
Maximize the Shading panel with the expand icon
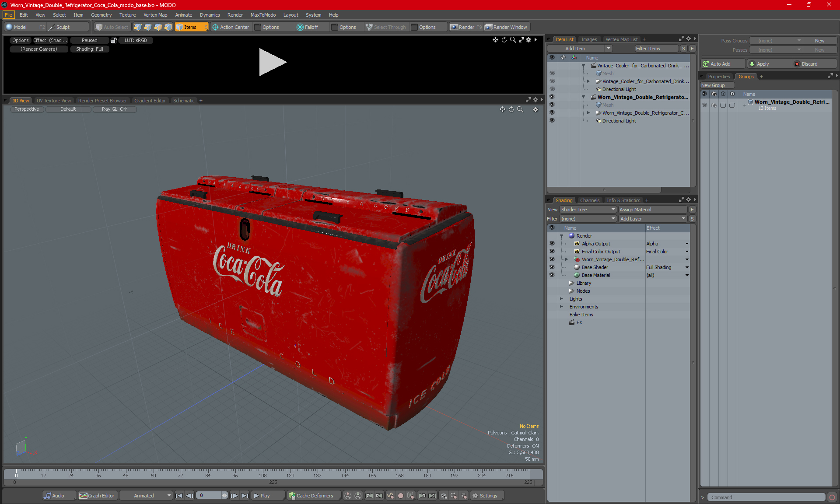click(x=682, y=200)
